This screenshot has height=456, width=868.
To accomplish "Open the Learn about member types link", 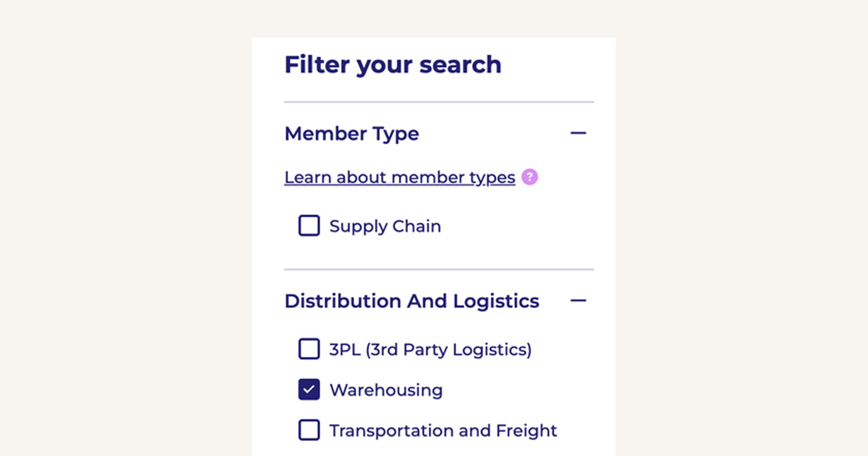I will pyautogui.click(x=399, y=177).
